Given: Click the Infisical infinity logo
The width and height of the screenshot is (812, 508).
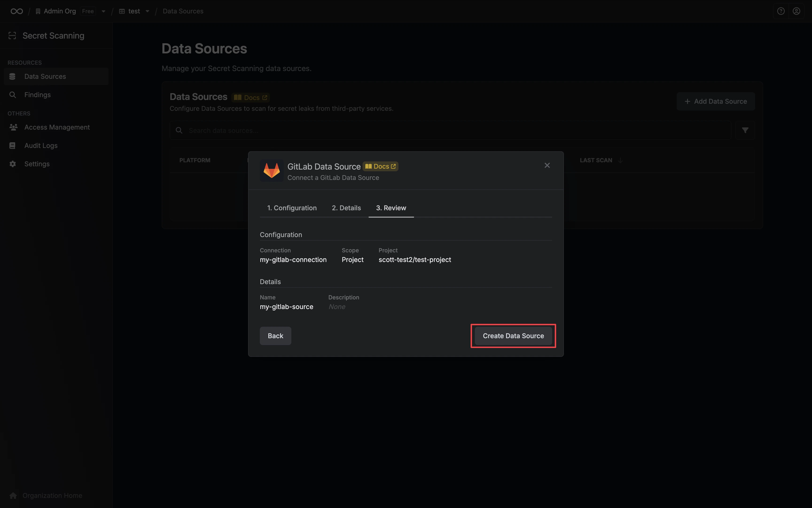Looking at the screenshot, I should coord(16,11).
